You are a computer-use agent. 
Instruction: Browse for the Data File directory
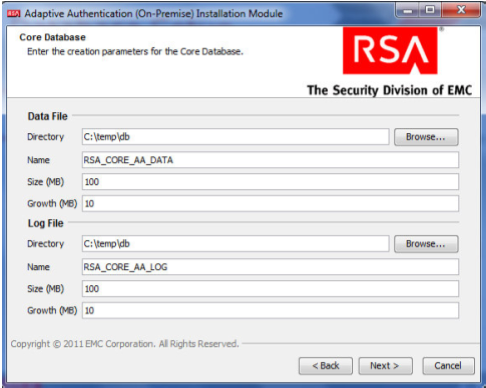click(x=426, y=137)
